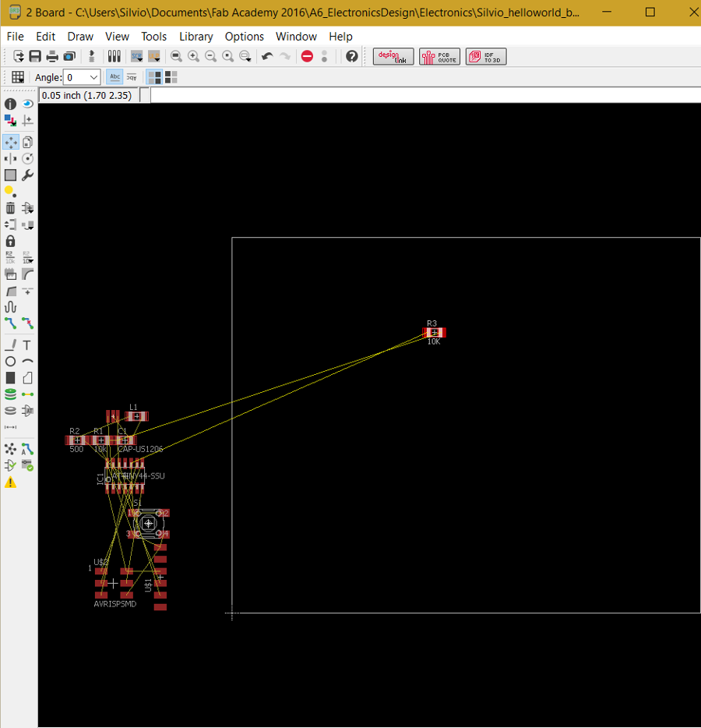Open the Tools menu
Viewport: 701px width, 728px height.
(153, 36)
